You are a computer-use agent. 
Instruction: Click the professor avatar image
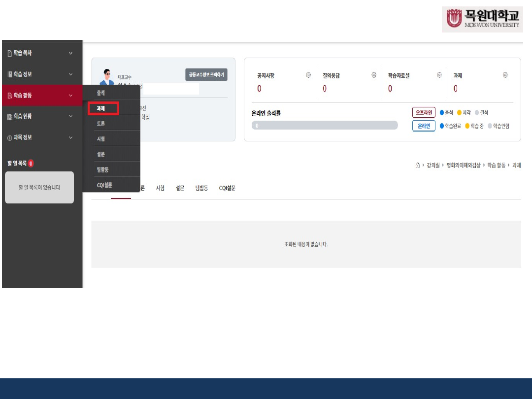pos(106,78)
